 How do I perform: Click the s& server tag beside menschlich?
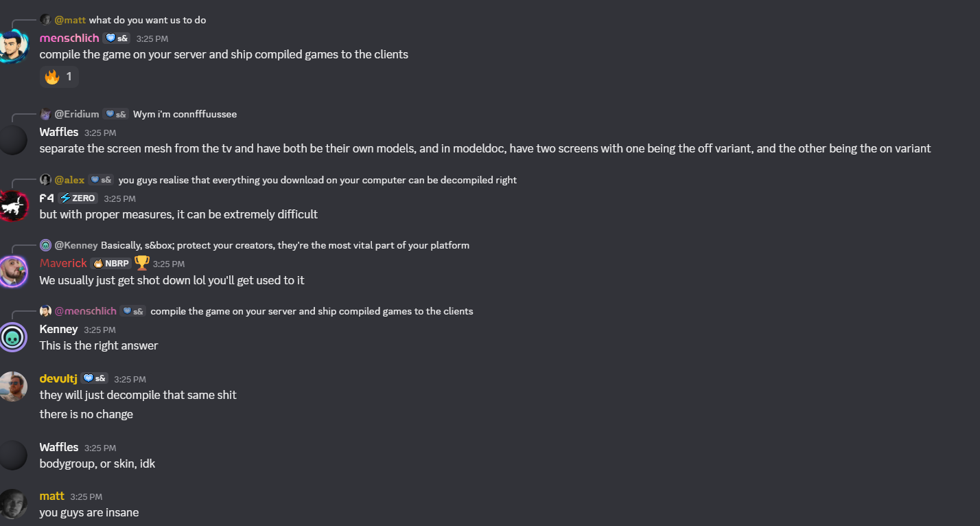[116, 38]
